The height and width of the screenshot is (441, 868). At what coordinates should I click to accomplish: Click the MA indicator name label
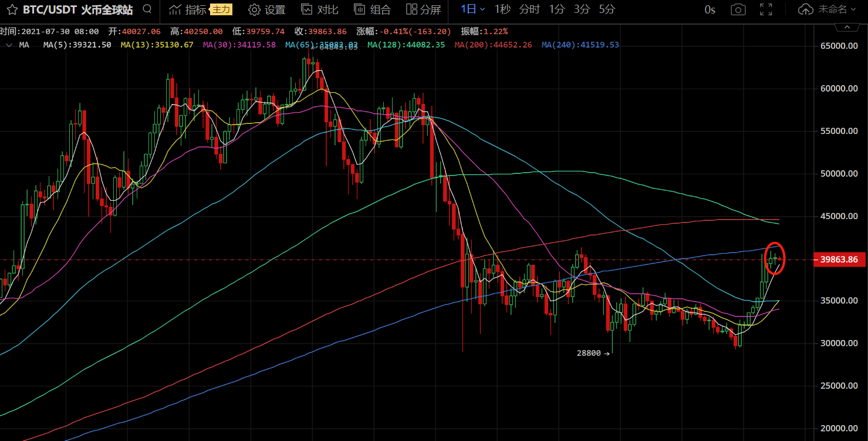point(24,45)
